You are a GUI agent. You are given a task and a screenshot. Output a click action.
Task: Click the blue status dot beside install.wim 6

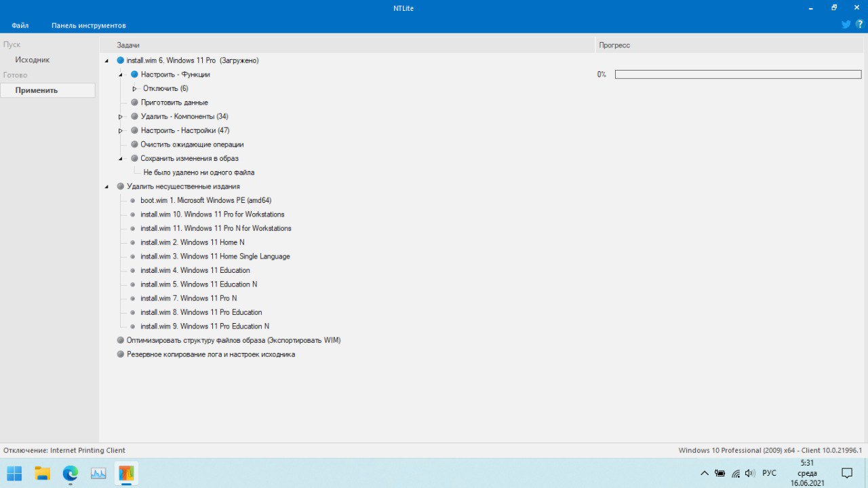(x=121, y=60)
